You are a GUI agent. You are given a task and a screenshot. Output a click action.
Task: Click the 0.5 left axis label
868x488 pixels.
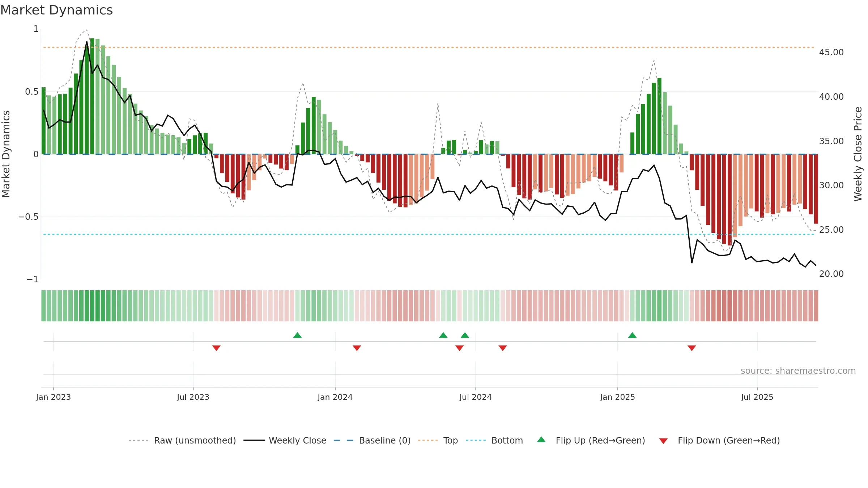pos(32,92)
